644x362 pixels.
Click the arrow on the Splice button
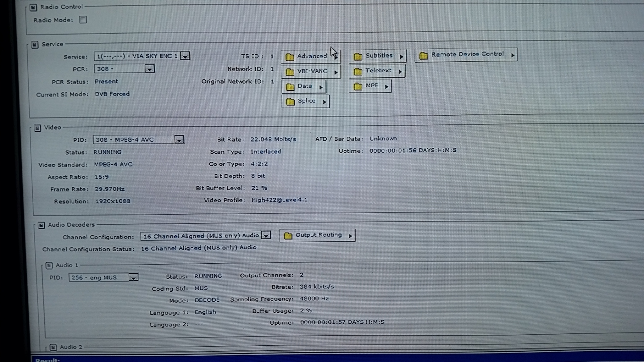[x=324, y=102]
